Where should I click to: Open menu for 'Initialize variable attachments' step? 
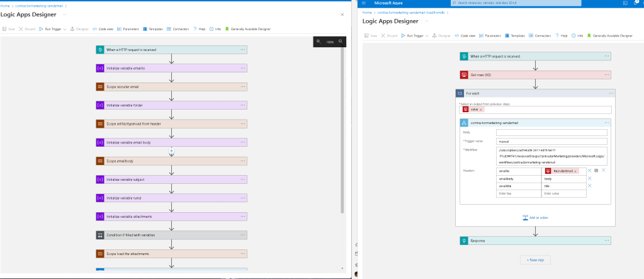tap(243, 216)
